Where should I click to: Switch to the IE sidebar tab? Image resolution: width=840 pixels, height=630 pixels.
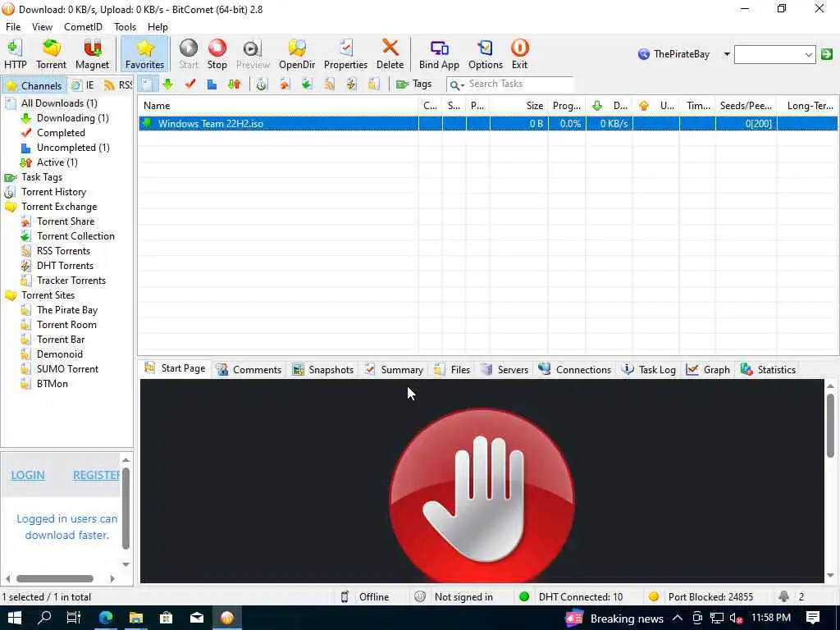(84, 85)
